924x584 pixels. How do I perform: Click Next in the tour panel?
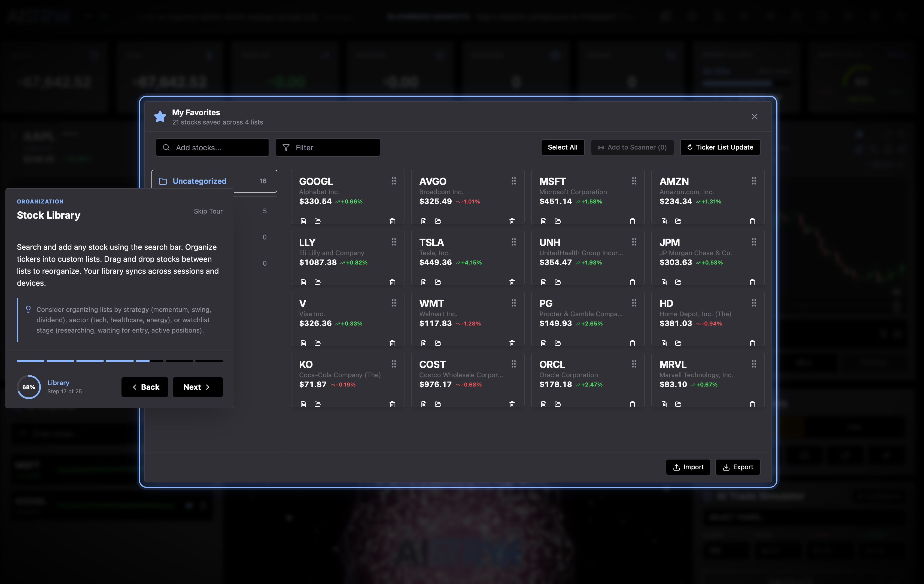197,387
